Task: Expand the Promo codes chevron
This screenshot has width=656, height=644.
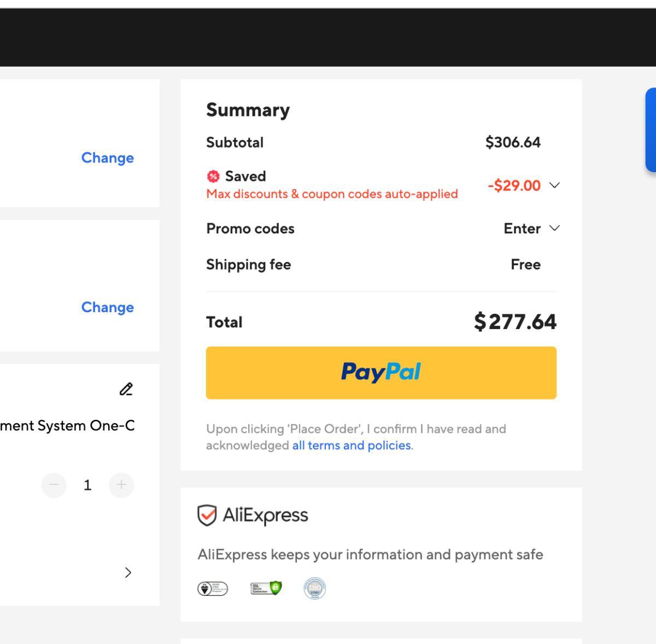Action: coord(554,228)
